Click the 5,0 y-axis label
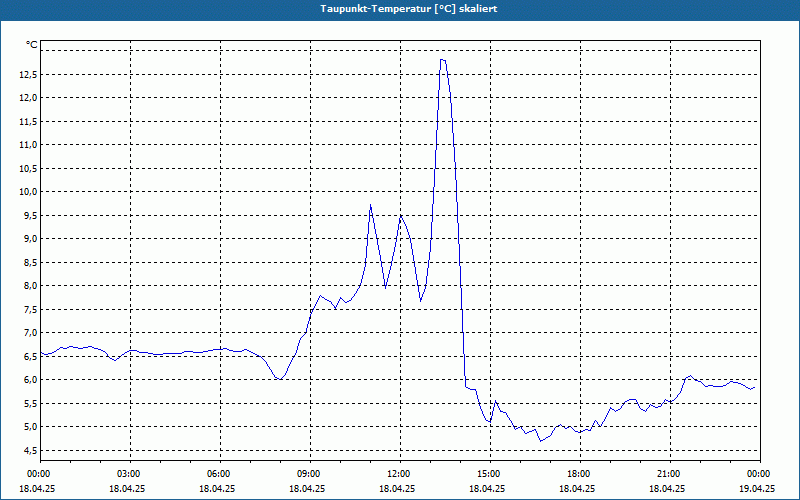The width and height of the screenshot is (800, 500). (30, 427)
